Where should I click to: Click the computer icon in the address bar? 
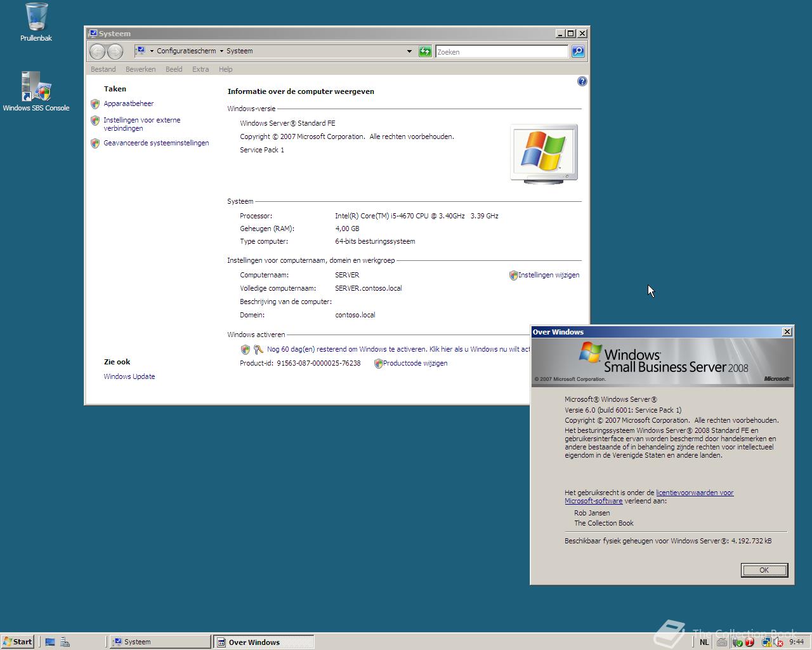pos(140,51)
